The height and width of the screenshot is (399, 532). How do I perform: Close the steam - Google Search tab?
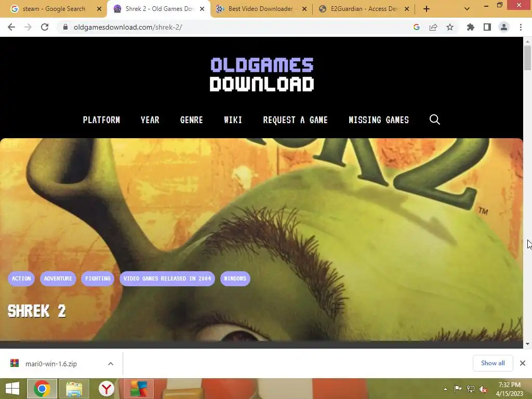coord(99,9)
